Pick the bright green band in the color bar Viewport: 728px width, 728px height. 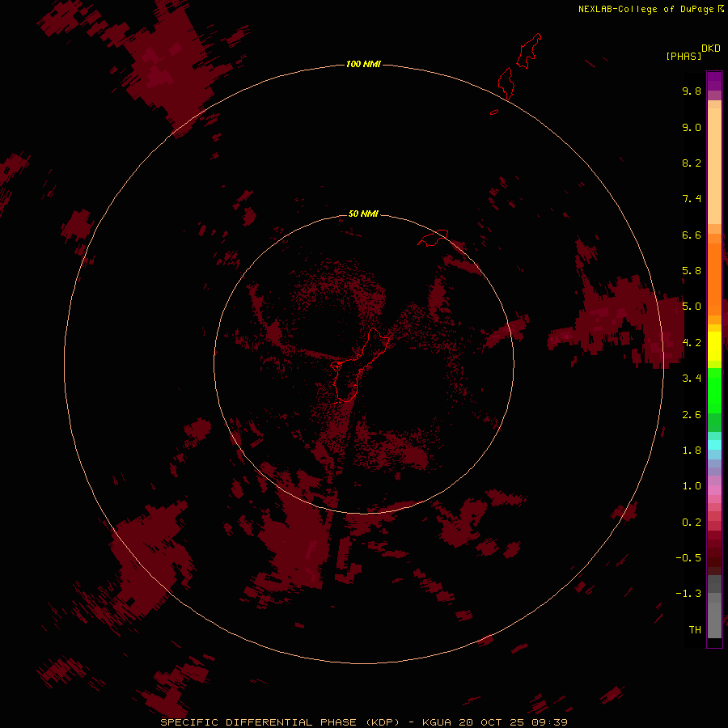(714, 391)
